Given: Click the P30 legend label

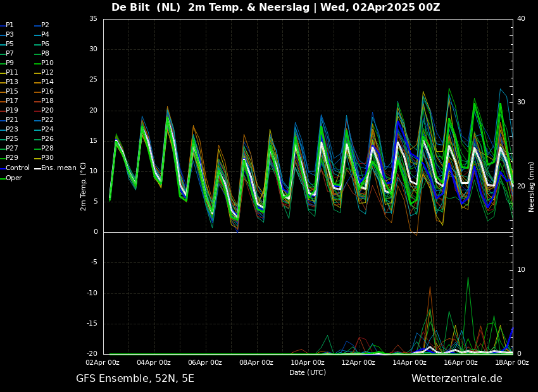Looking at the screenshot, I should tap(44, 157).
